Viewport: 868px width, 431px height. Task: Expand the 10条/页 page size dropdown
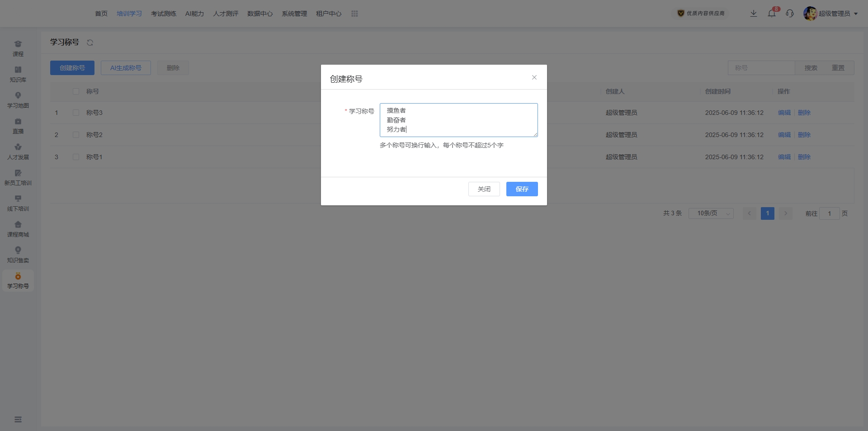(x=711, y=213)
